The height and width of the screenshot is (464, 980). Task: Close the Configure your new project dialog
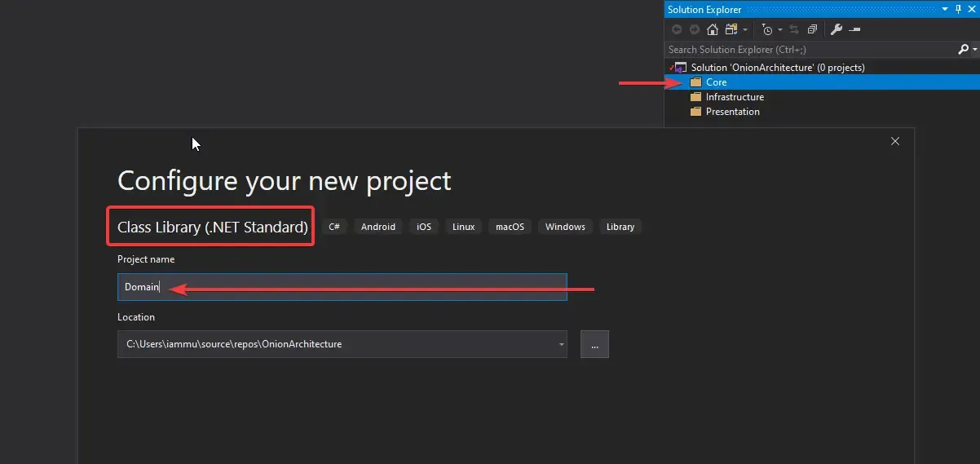point(895,141)
